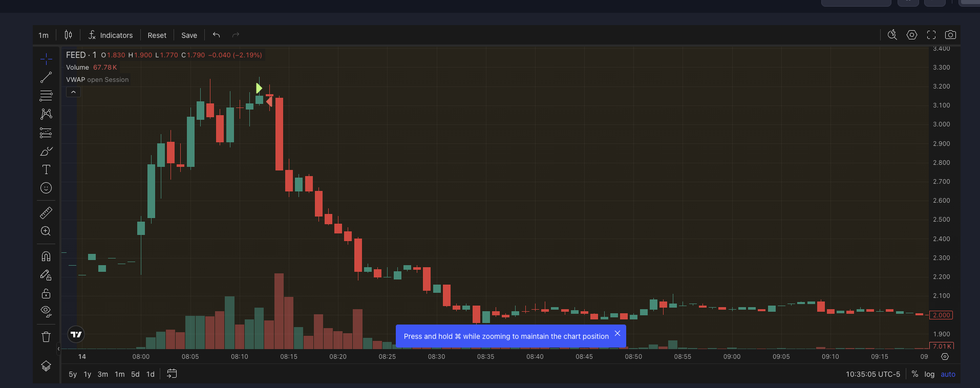980x388 pixels.
Task: Enter fullscreen chart mode
Action: point(931,35)
